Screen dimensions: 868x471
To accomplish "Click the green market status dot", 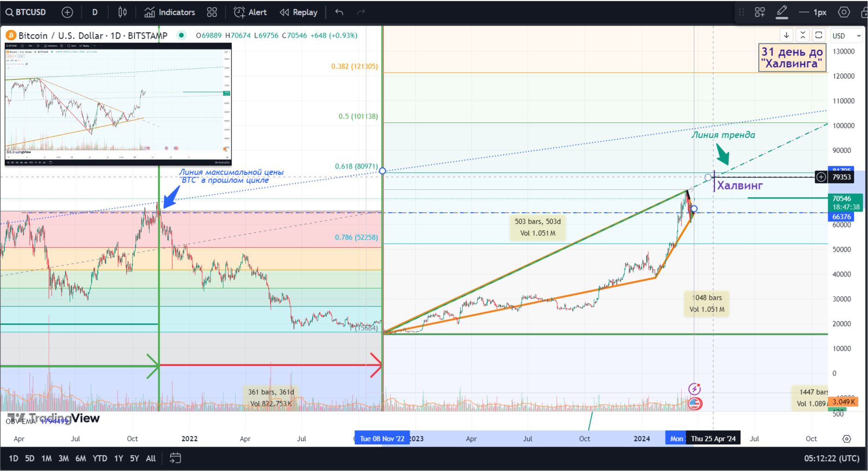I will [182, 35].
